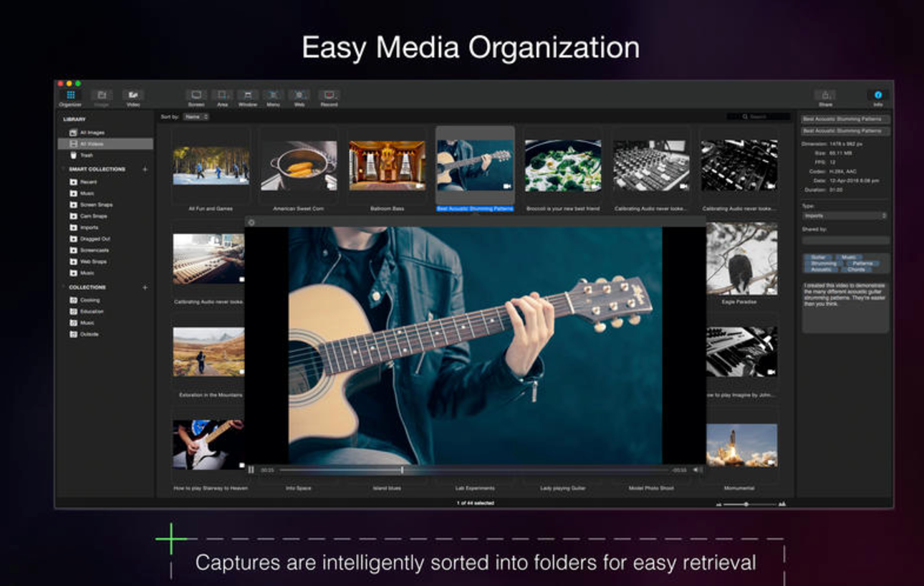Open the Share panel
This screenshot has height=586, width=924.
(825, 95)
